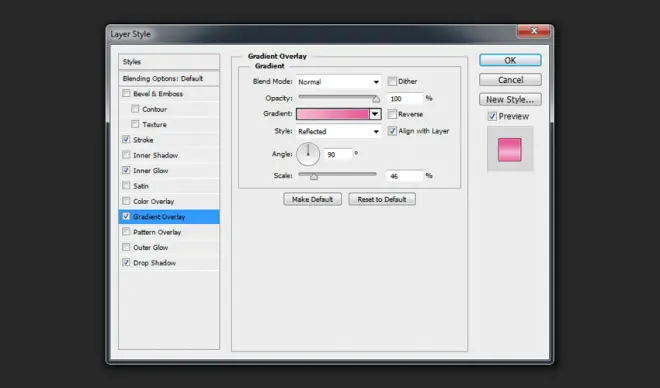The image size is (660, 388).
Task: Open the Style Reflected dropdown
Action: 339,131
